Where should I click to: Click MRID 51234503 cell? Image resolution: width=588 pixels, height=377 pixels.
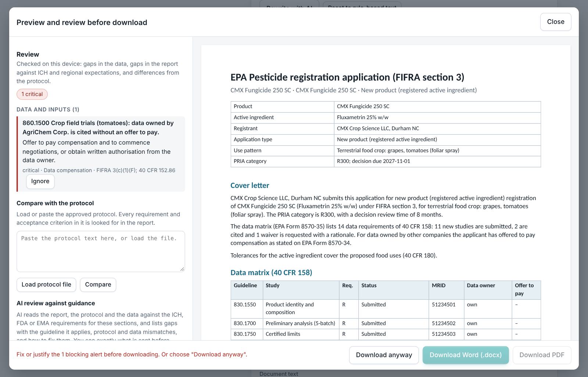coord(446,334)
